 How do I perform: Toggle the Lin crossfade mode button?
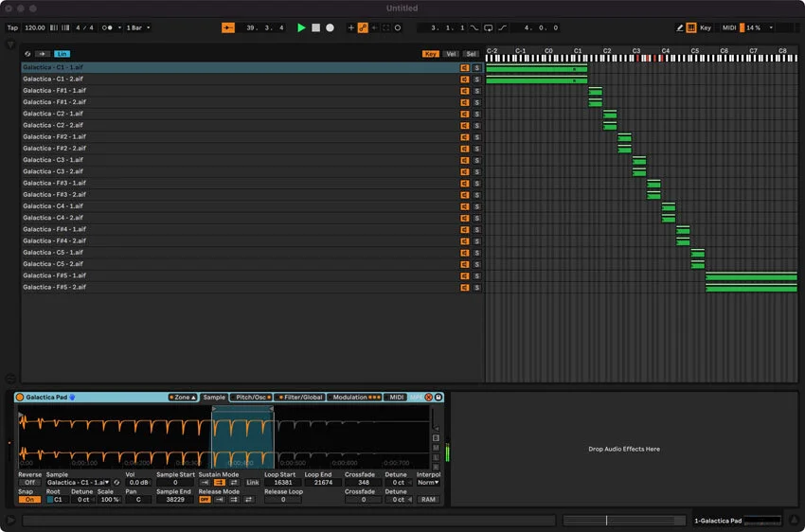[x=63, y=54]
